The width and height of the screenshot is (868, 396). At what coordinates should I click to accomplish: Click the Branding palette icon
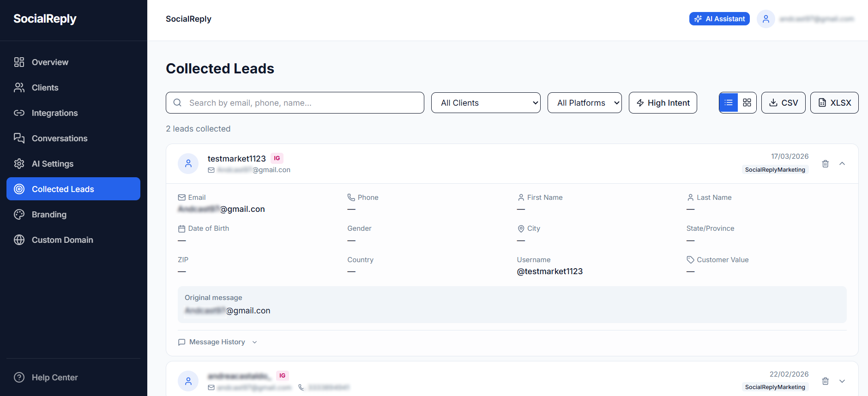point(19,215)
